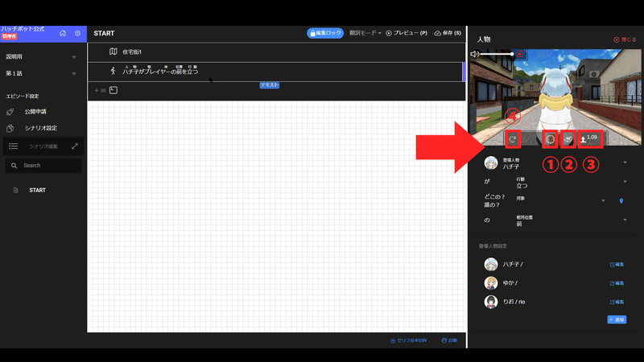Viewport: 644px width, 362px height.
Task: Expand the 第1話 episode dropdown
Action: coord(74,73)
